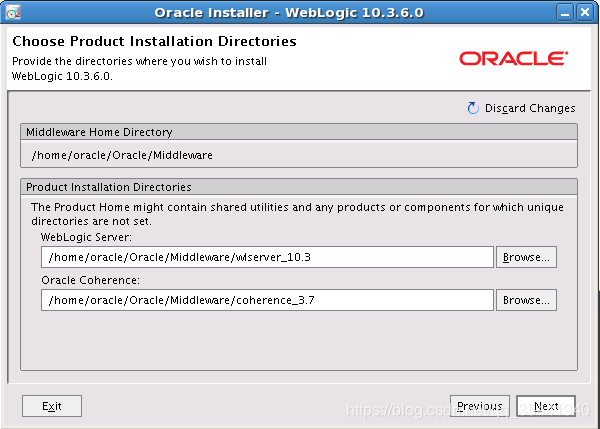
Task: Browse for WebLogic Server directory
Action: [526, 257]
